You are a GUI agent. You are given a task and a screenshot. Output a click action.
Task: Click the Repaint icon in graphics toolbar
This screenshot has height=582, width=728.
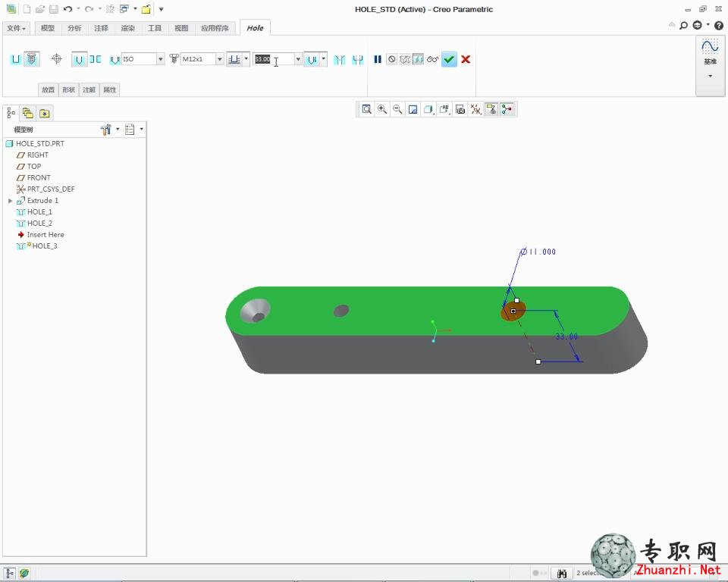[x=413, y=110]
